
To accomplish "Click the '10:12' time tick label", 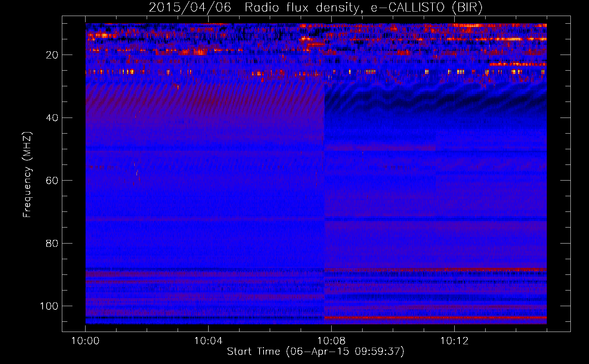I will tap(454, 341).
